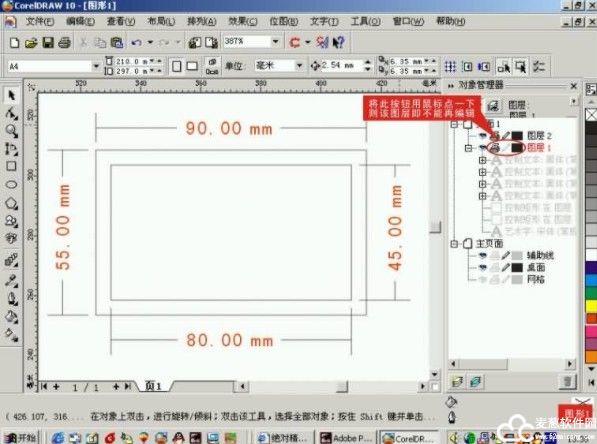The image size is (597, 444).
Task: Toggle the pencil editable icon for 图层 1
Action: tap(506, 147)
